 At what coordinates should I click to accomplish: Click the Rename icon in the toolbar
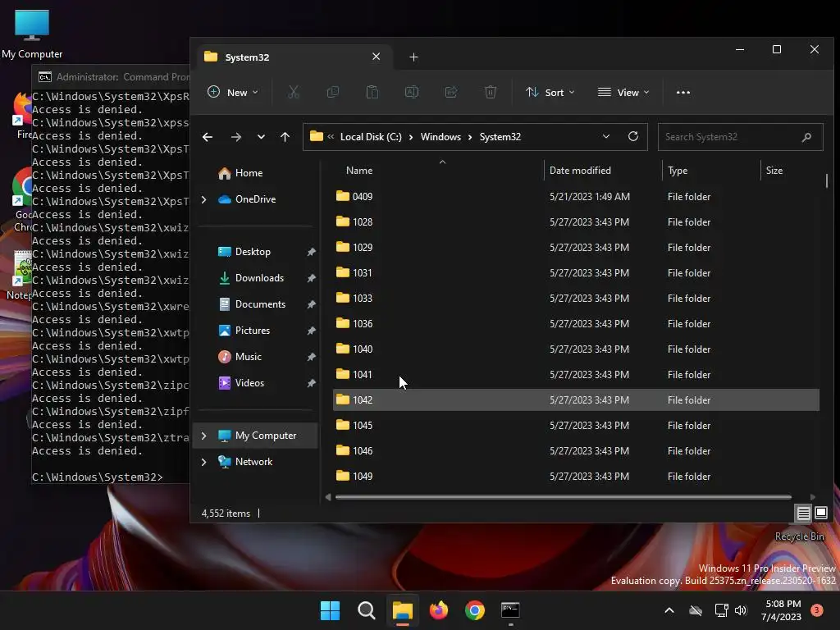(x=412, y=92)
